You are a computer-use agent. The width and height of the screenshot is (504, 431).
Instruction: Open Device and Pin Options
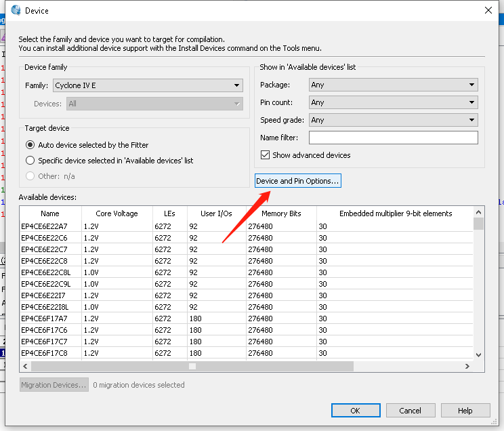297,181
